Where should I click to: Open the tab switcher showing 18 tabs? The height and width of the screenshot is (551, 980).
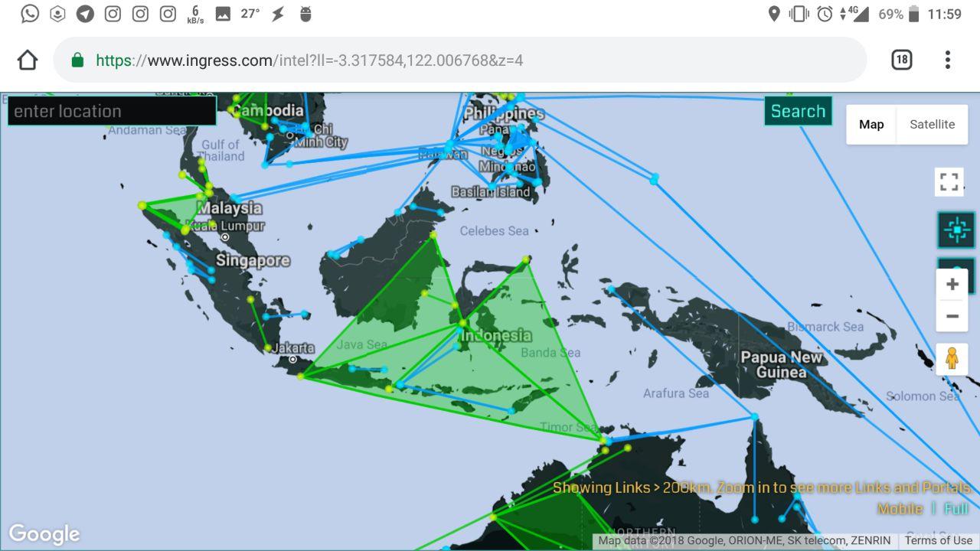(902, 60)
